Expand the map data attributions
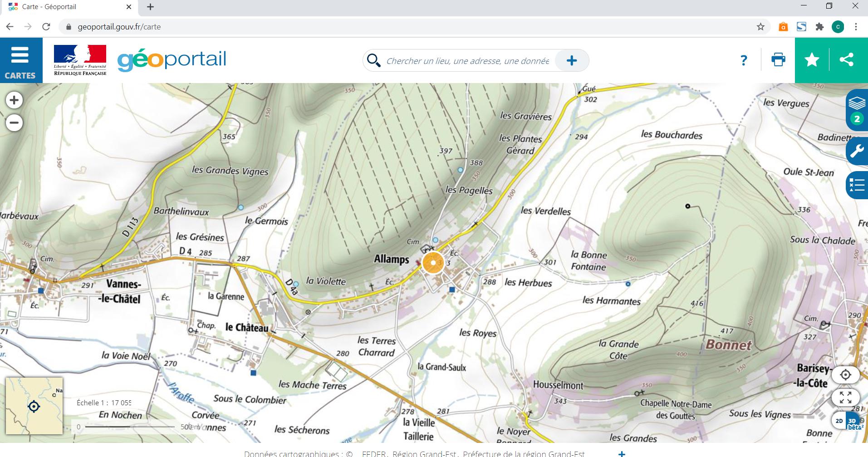 pyautogui.click(x=622, y=453)
